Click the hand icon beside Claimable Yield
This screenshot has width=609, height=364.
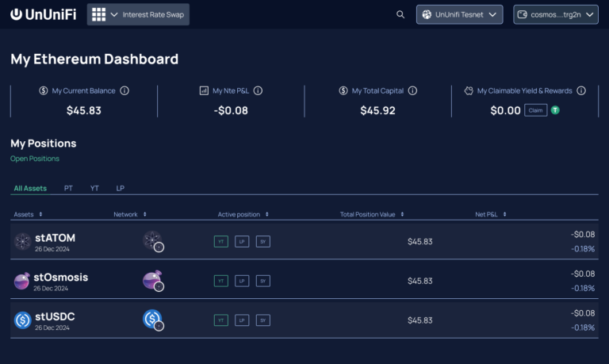(x=469, y=90)
